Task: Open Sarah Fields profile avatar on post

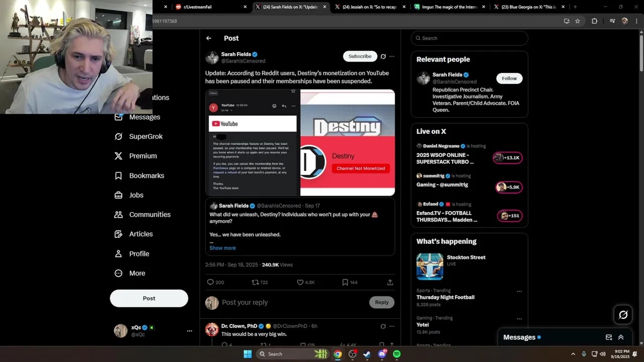Action: 212,57
